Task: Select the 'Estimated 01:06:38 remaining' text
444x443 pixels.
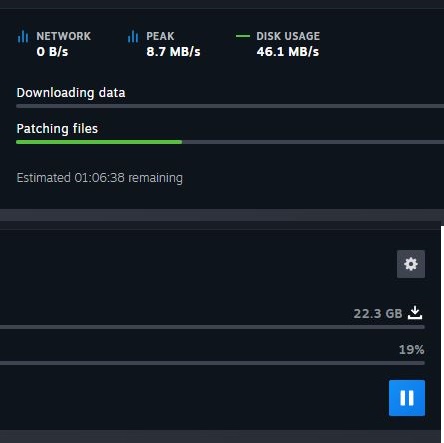Action: click(100, 178)
